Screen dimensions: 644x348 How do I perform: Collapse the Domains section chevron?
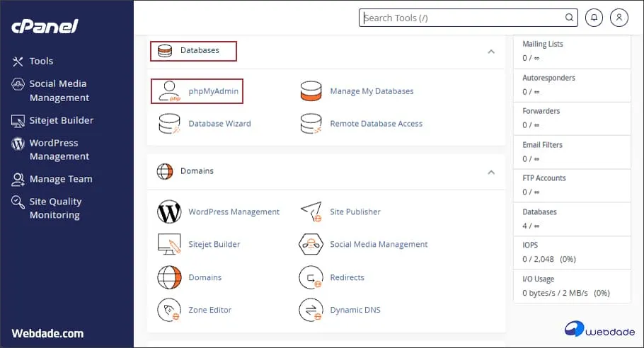490,171
